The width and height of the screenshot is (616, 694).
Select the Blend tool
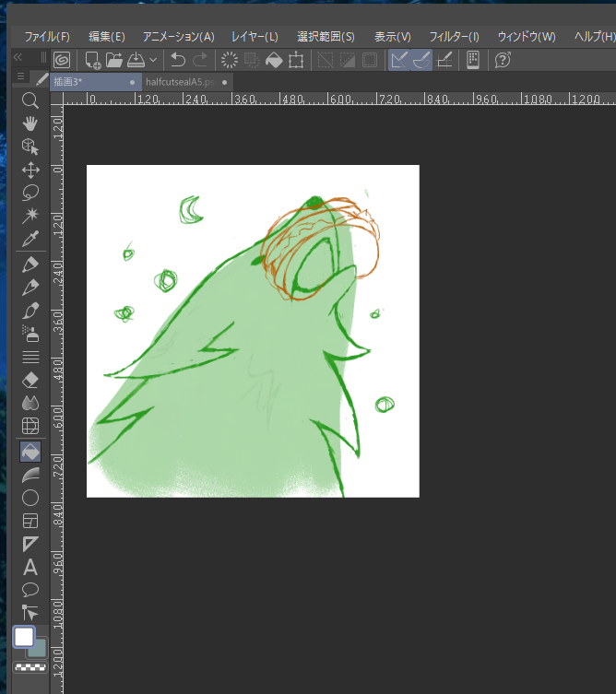click(30, 403)
